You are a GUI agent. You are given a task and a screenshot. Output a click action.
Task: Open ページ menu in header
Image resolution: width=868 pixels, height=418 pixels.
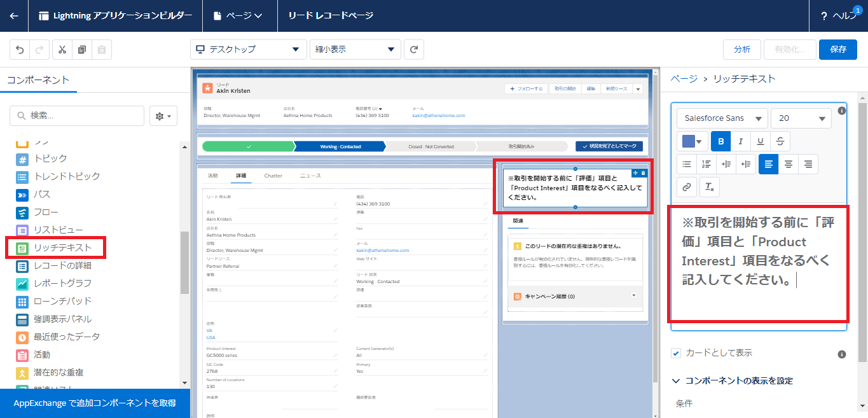pyautogui.click(x=240, y=16)
